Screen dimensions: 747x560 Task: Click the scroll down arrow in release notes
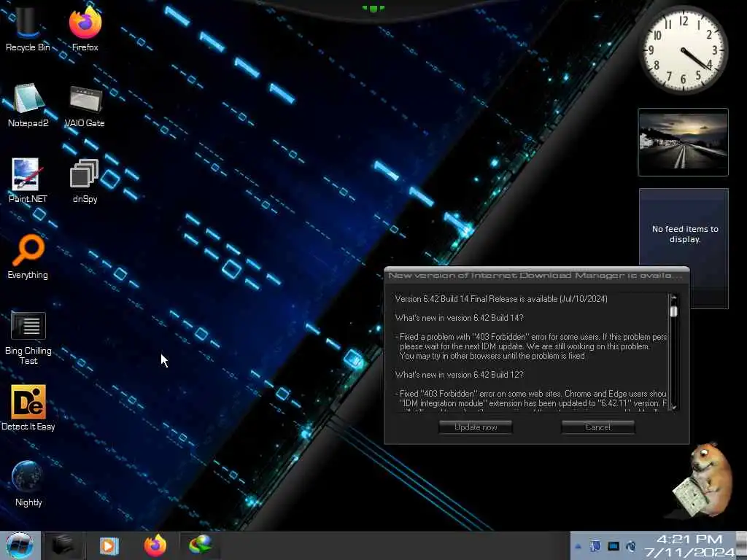673,407
